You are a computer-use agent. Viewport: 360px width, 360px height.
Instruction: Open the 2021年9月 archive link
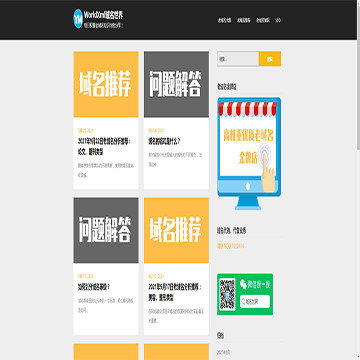point(224,352)
